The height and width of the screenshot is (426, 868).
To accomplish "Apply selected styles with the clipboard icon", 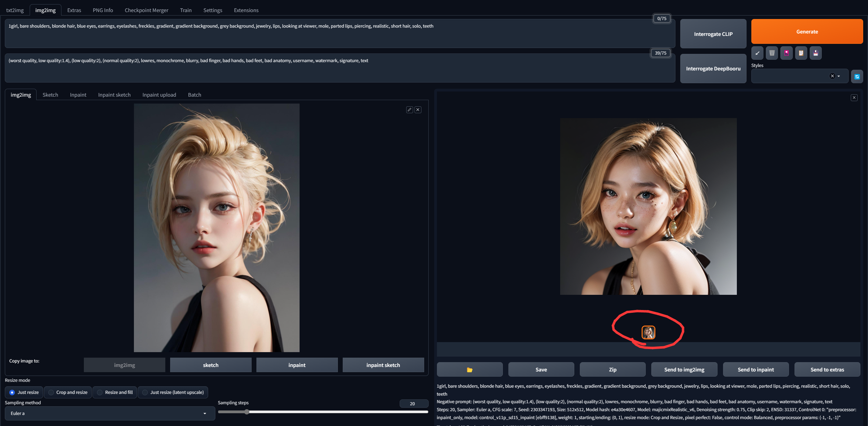I will point(801,53).
